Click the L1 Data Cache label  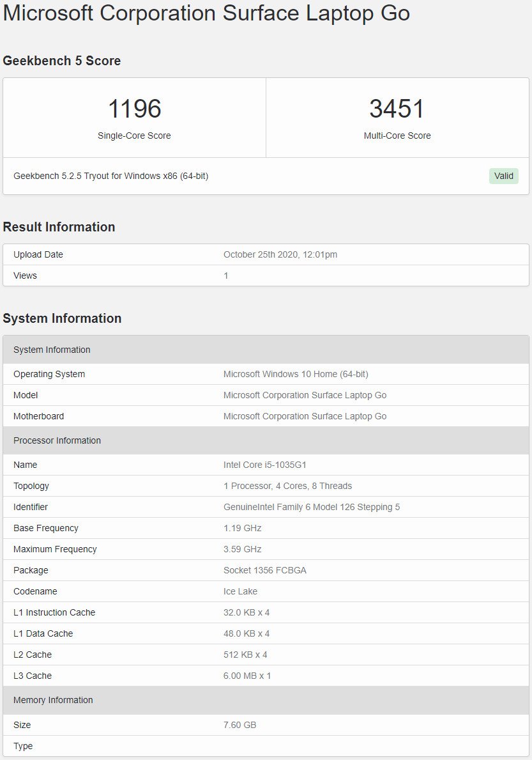click(43, 633)
